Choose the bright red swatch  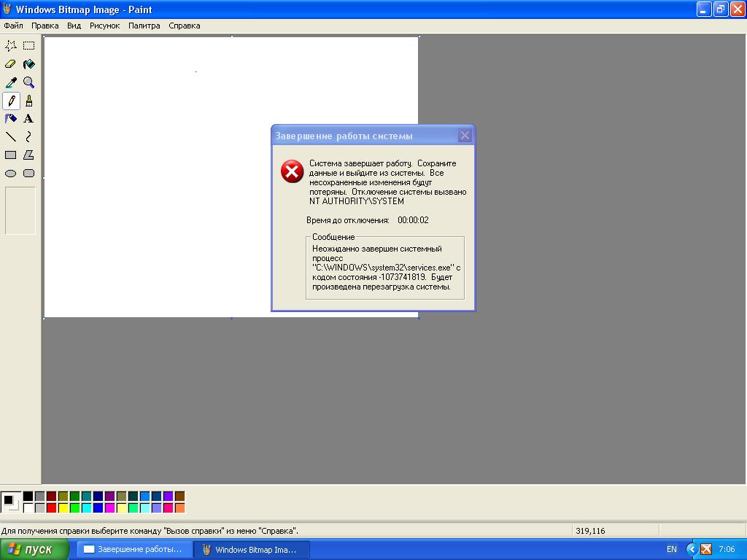(52, 508)
